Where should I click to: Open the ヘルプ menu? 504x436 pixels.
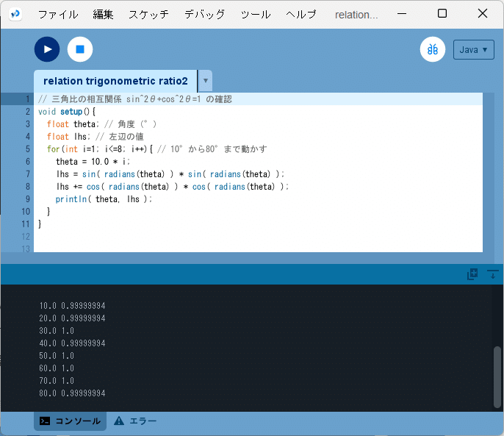click(x=301, y=15)
